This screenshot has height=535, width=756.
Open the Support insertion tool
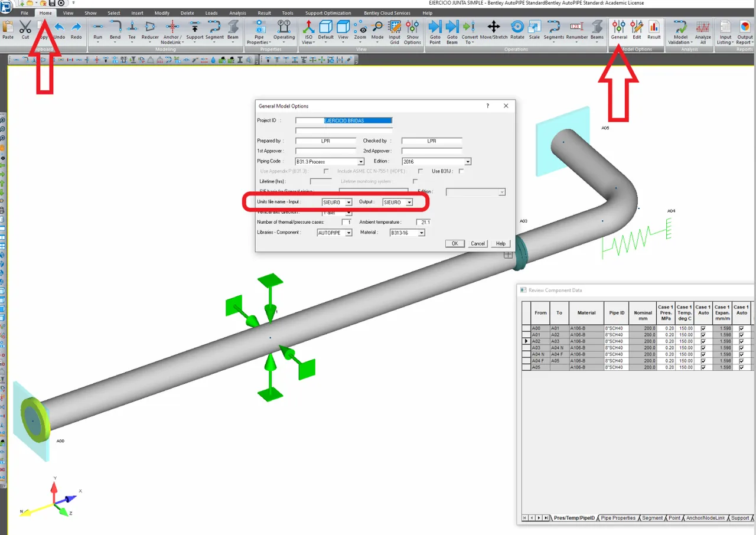(x=194, y=30)
